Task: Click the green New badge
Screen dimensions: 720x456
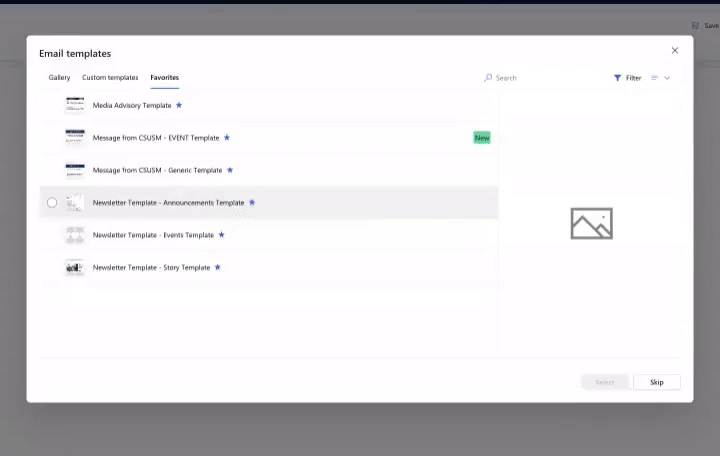Action: point(482,138)
